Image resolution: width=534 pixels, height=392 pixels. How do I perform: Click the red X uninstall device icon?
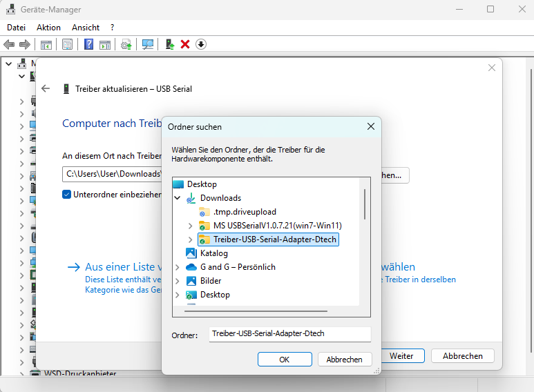point(185,44)
